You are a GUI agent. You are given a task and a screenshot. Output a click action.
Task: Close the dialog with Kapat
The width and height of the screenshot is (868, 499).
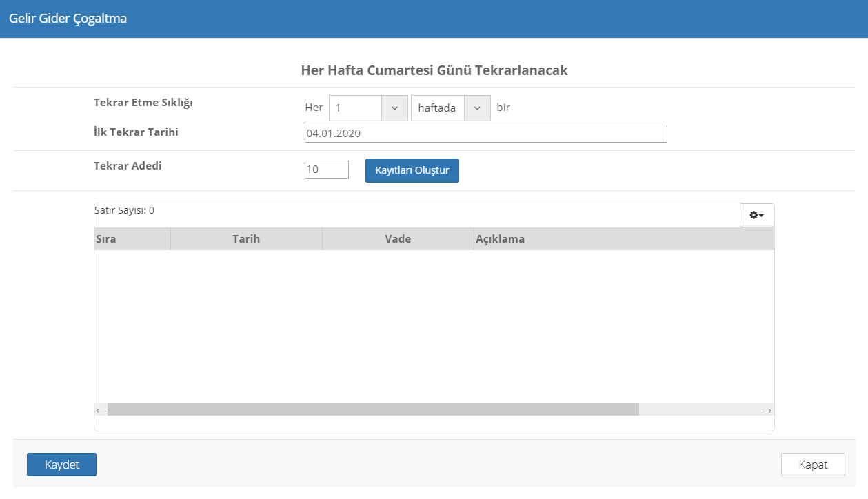click(x=813, y=465)
